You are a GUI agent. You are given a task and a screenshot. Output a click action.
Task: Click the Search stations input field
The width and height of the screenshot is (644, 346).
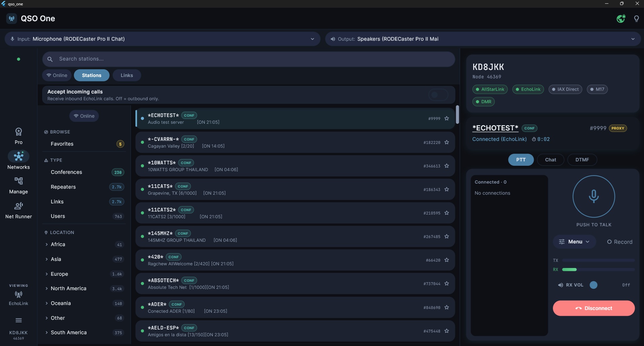pyautogui.click(x=249, y=59)
